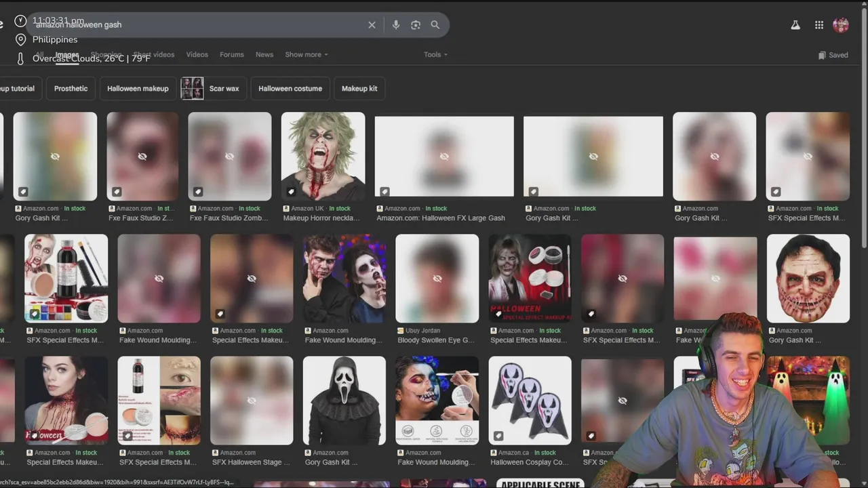Select the Scar wax filter chip
868x488 pixels.
(x=214, y=89)
